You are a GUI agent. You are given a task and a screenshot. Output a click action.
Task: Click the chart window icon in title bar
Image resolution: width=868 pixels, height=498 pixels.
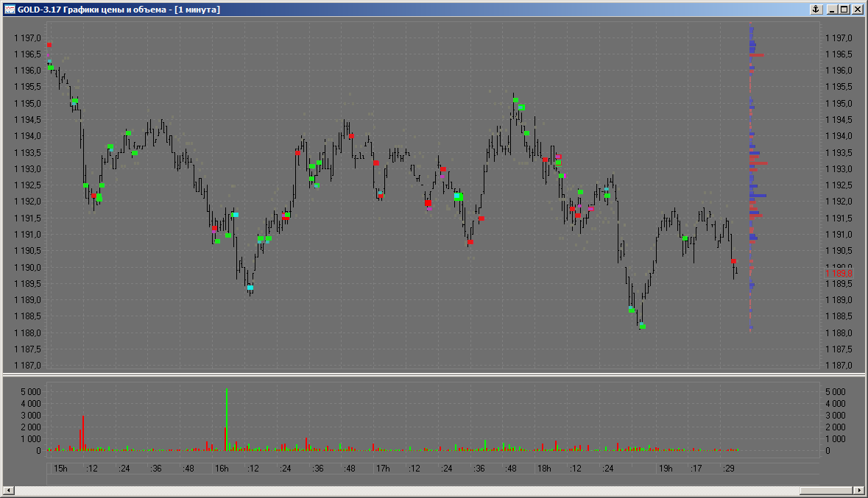10,10
